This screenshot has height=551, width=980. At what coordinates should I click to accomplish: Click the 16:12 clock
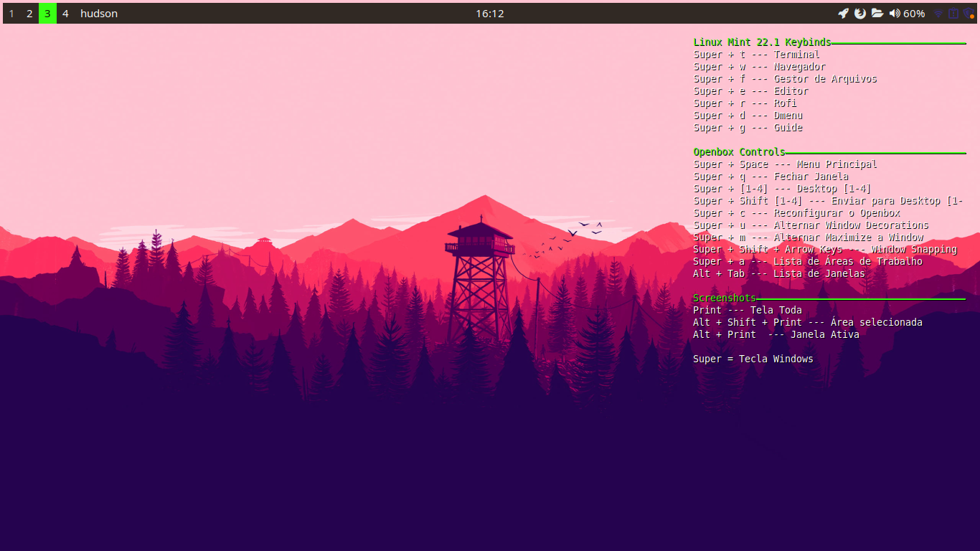pyautogui.click(x=490, y=14)
